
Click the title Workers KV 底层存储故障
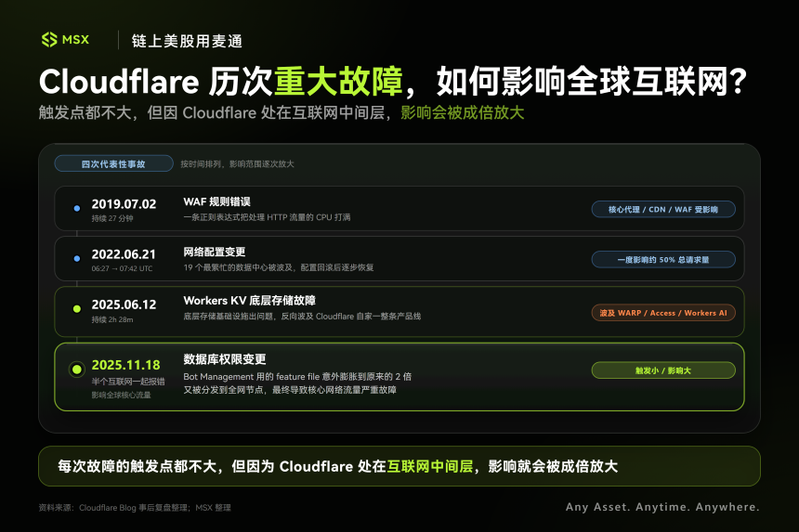click(x=249, y=301)
